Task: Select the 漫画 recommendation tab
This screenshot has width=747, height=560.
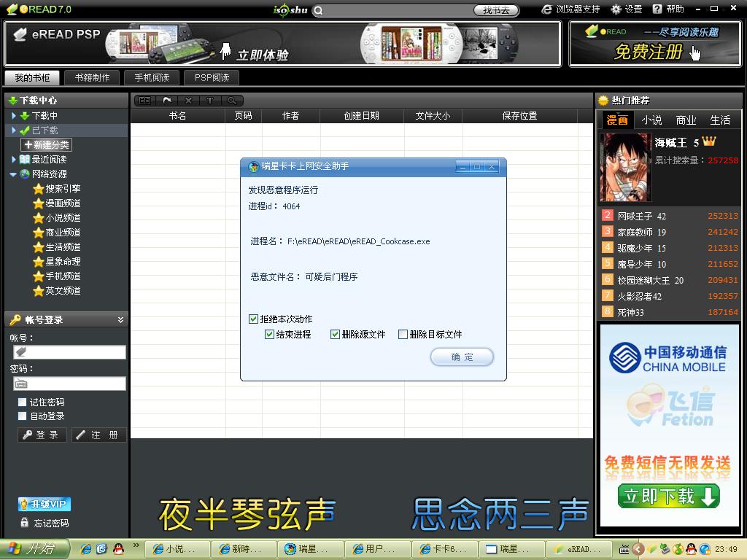Action: 617,120
